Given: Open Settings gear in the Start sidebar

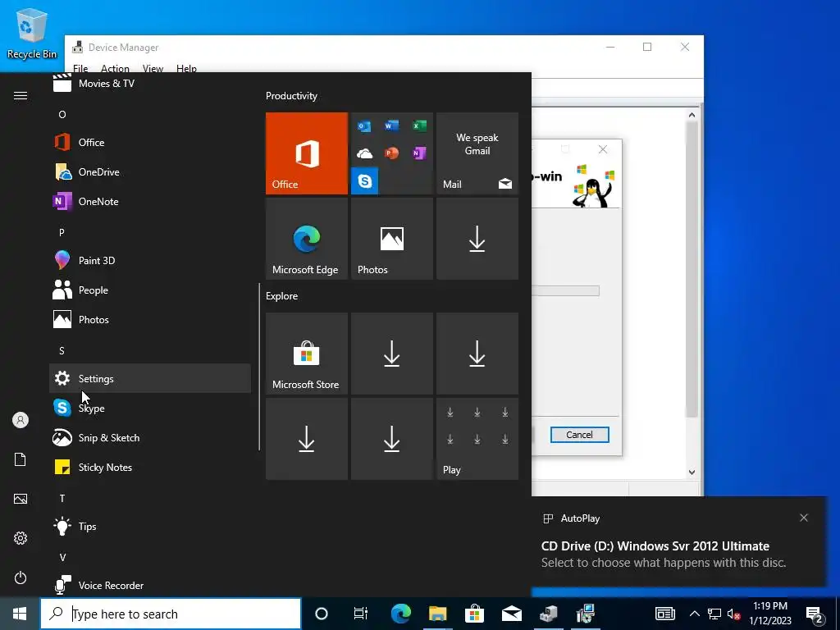Looking at the screenshot, I should [21, 538].
